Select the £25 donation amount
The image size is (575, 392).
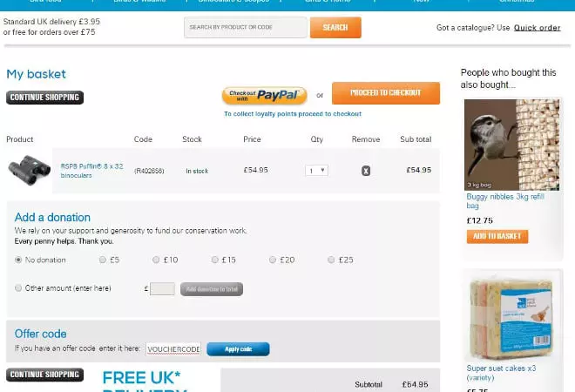331,260
